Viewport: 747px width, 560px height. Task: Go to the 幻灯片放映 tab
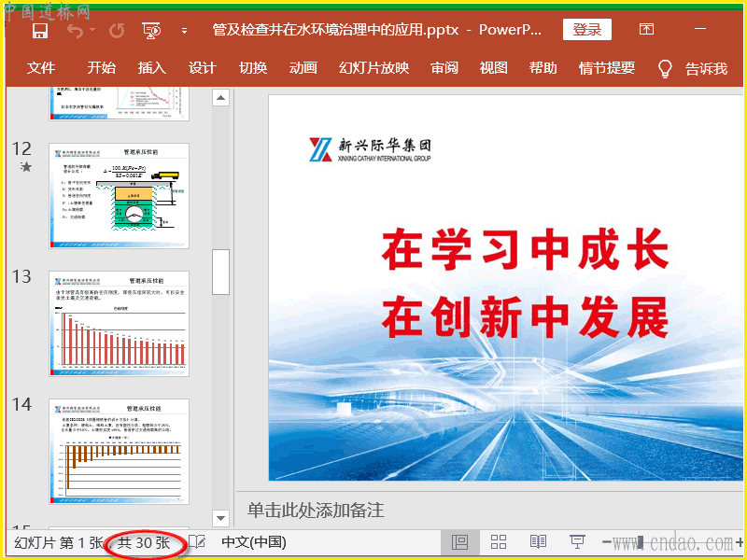tap(374, 68)
